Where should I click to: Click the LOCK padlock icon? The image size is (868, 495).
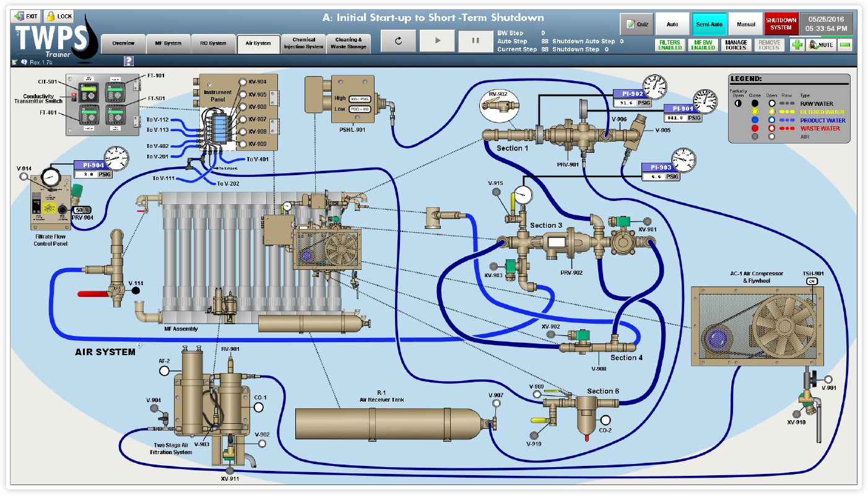click(58, 17)
